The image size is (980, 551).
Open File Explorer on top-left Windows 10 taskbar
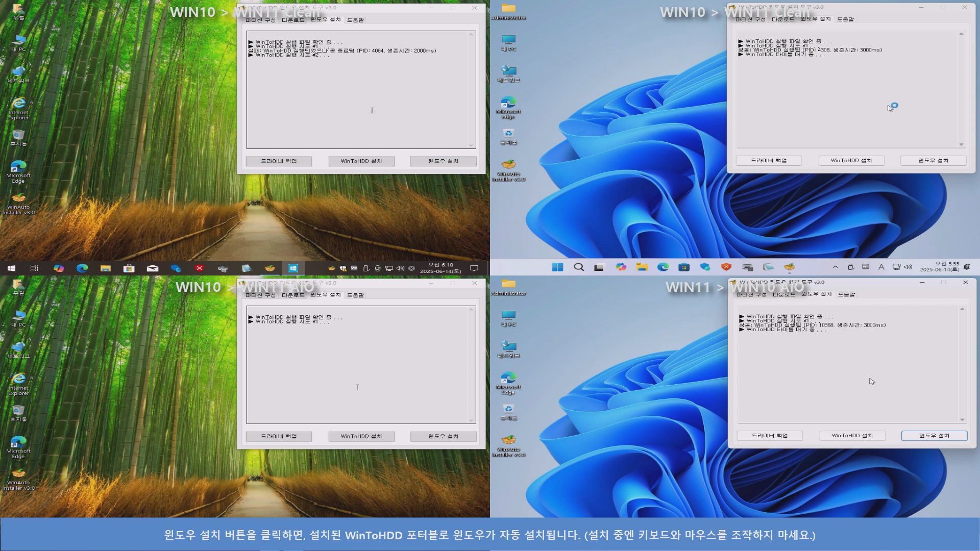(106, 268)
